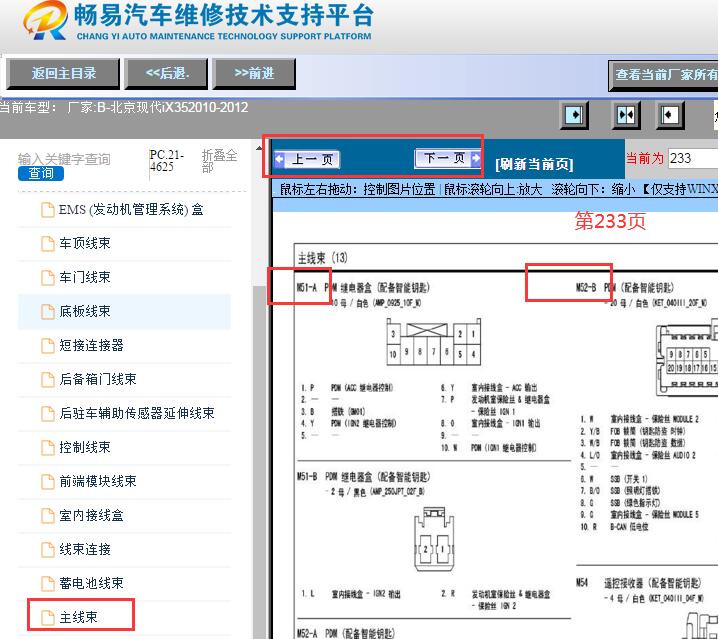Image resolution: width=718 pixels, height=639 pixels.
Task: Click the M52-B connector diagram image
Action: (686, 360)
